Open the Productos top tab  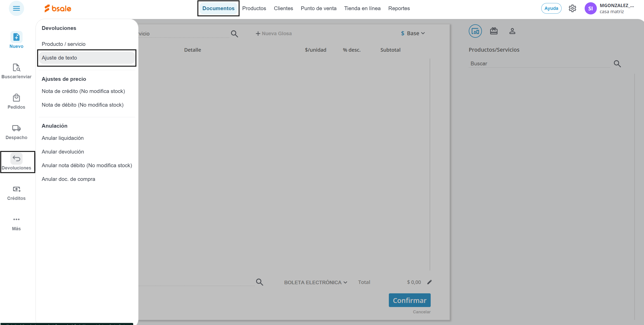click(254, 8)
